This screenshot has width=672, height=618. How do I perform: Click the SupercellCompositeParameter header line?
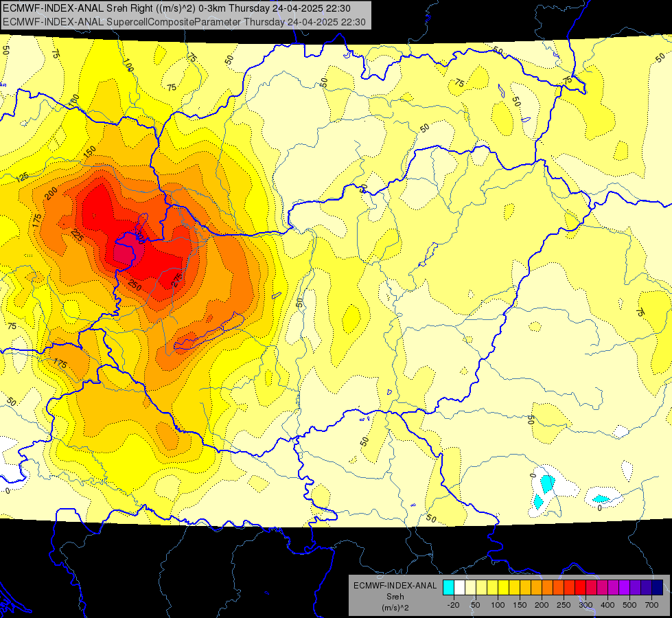184,22
